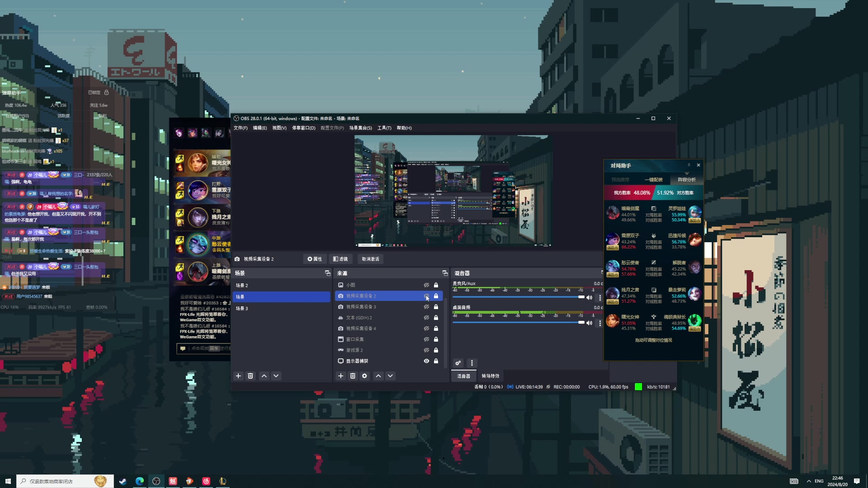This screenshot has height=488, width=868.
Task: Click 取消激活 button
Action: pyautogui.click(x=370, y=259)
